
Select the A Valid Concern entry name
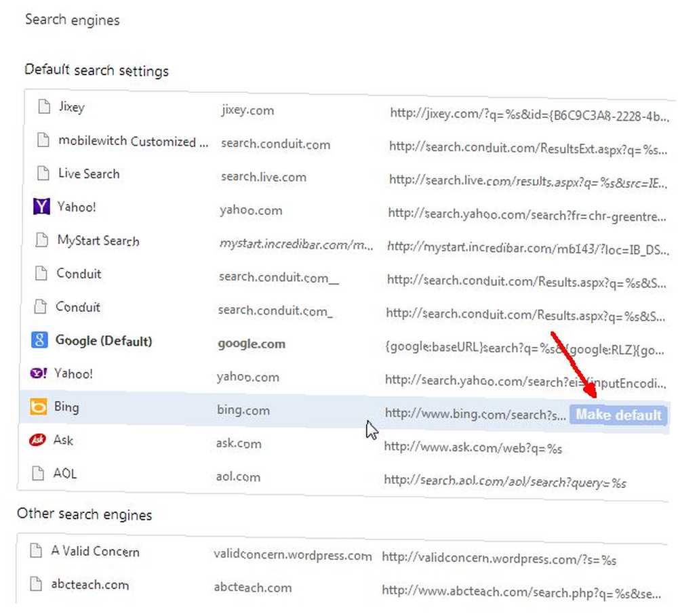tap(95, 551)
